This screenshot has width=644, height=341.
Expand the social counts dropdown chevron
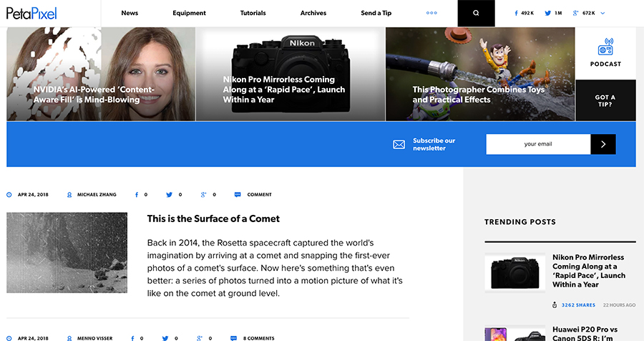pos(602,13)
